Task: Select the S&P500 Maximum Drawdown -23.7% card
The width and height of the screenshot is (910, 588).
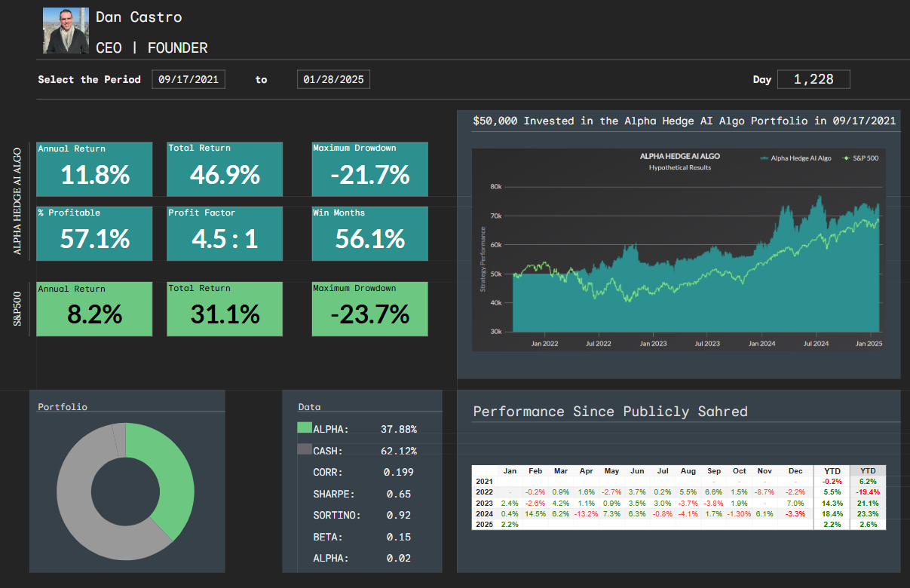Action: 369,309
